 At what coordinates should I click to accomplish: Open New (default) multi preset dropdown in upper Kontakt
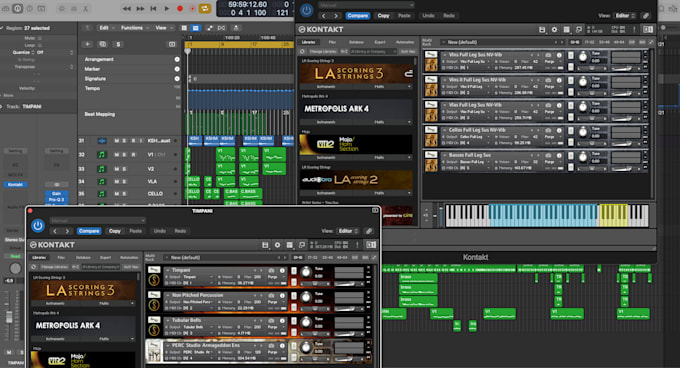coord(502,42)
